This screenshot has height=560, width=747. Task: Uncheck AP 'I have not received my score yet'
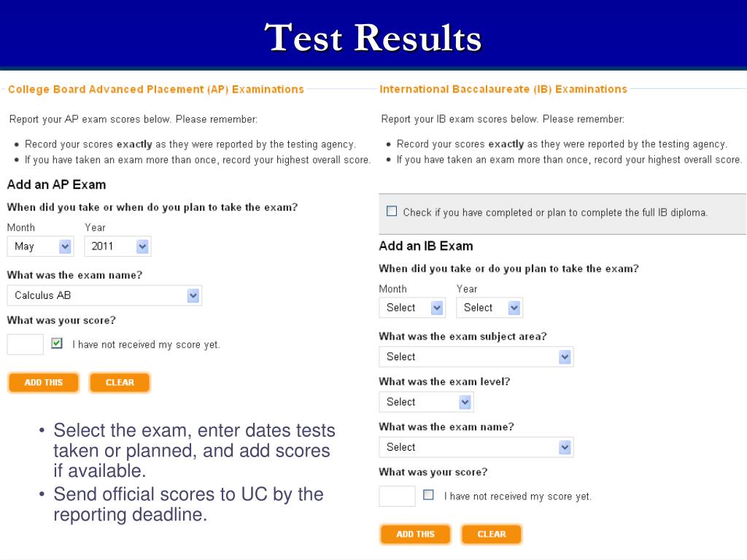coord(57,343)
